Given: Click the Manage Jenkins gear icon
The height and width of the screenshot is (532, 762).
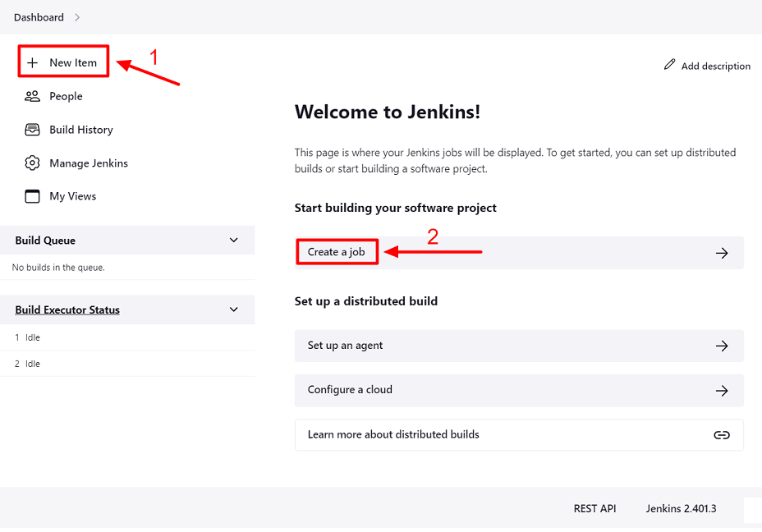Looking at the screenshot, I should point(32,163).
